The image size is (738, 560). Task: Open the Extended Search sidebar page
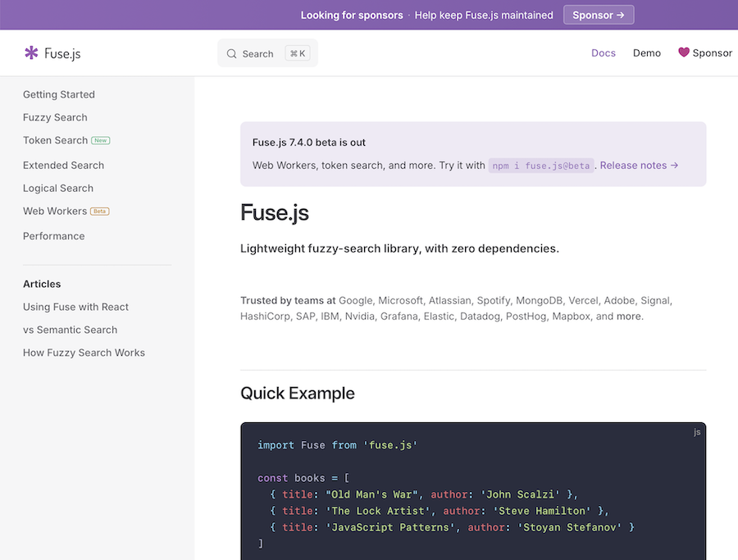pos(63,166)
